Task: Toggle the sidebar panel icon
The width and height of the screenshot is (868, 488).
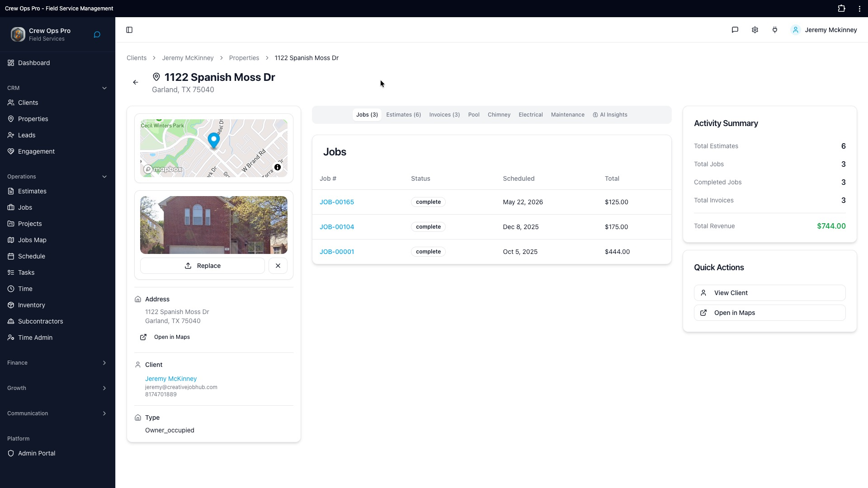Action: (129, 30)
